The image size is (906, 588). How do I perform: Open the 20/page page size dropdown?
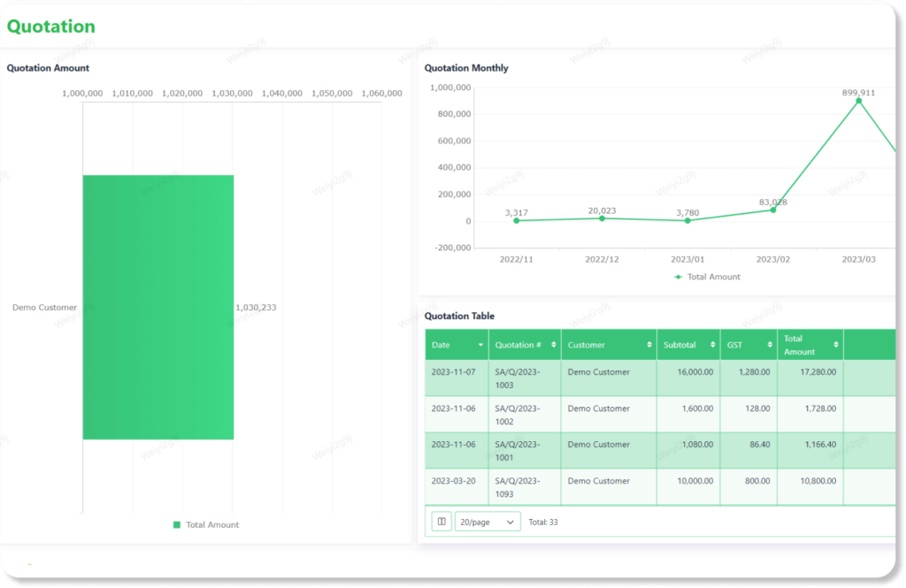[x=487, y=522]
